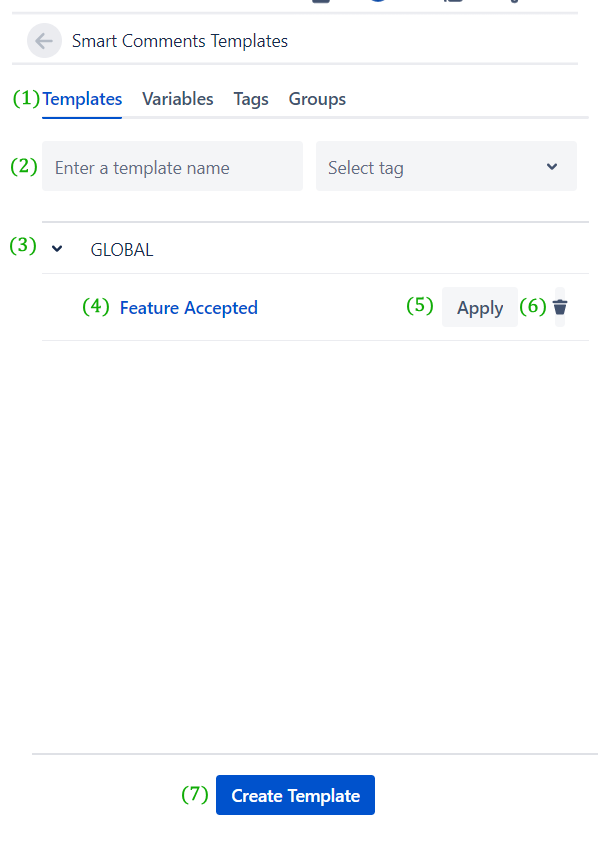Select the Groups tab
This screenshot has height=842, width=608.
coord(317,99)
